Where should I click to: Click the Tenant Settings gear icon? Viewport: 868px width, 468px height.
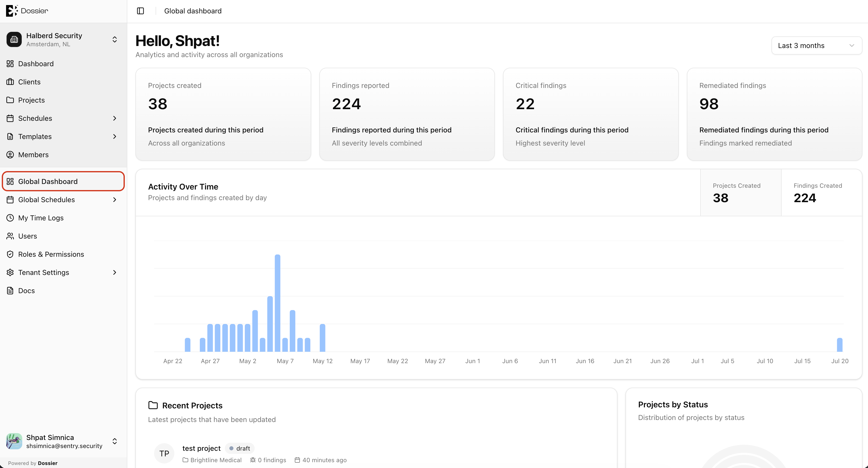click(x=10, y=272)
